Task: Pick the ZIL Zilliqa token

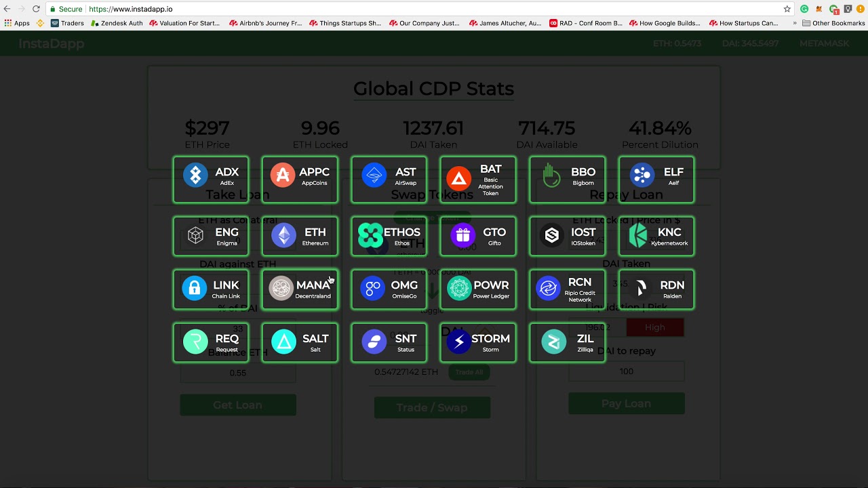Action: point(568,342)
